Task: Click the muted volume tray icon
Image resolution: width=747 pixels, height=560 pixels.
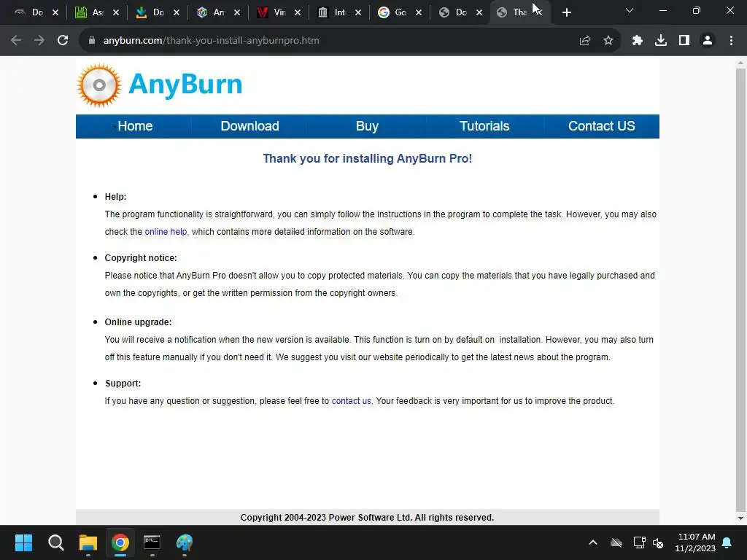Action: coord(659,542)
